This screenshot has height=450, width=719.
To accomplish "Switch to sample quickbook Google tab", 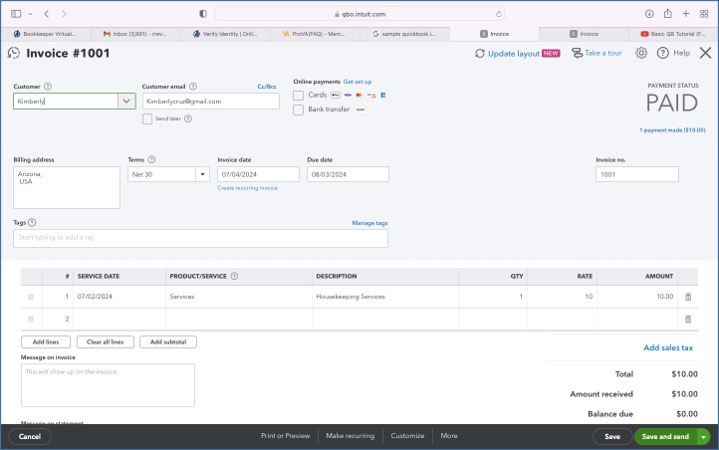I will point(405,34).
